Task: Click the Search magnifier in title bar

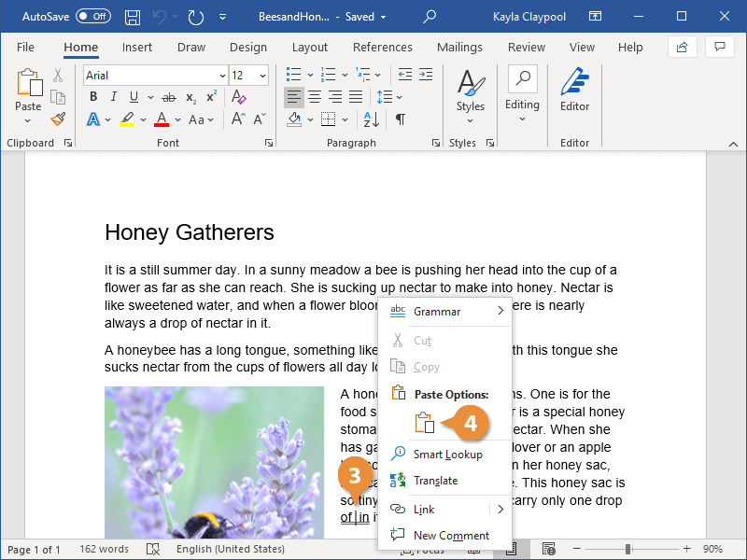Action: click(x=430, y=17)
